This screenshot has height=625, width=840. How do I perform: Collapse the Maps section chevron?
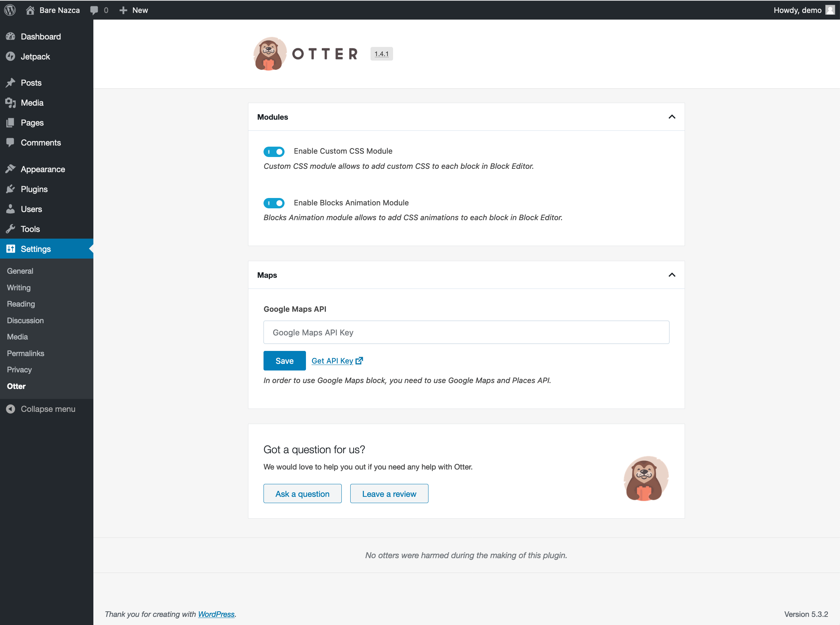click(x=672, y=275)
